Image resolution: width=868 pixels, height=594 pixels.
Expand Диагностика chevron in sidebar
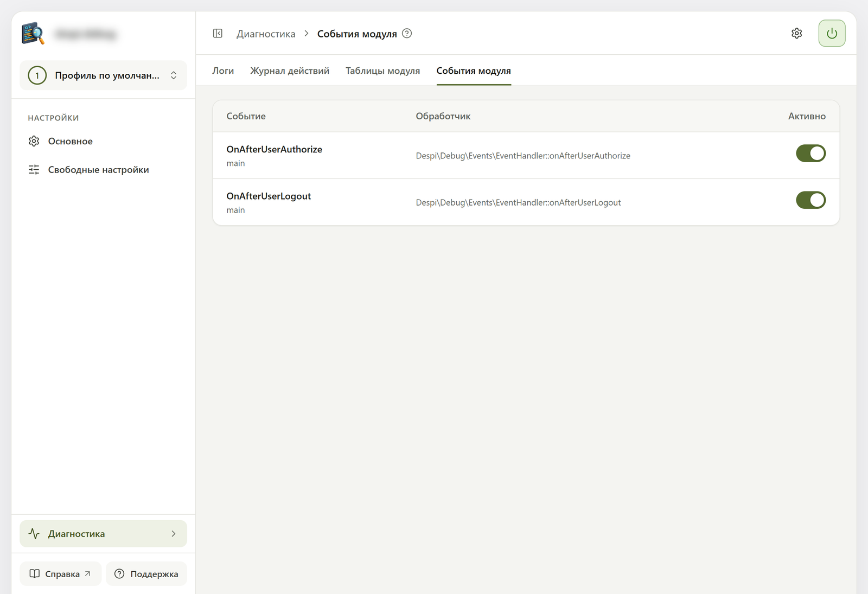point(174,534)
